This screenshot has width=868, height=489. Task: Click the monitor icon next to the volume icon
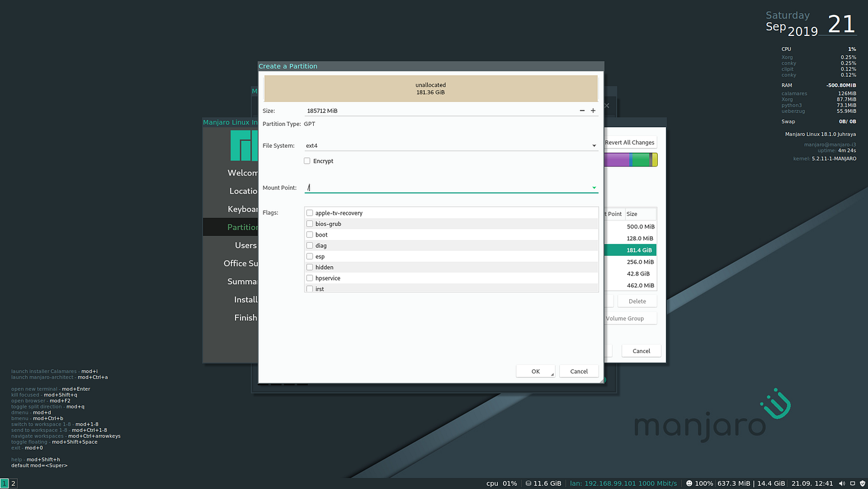point(852,483)
